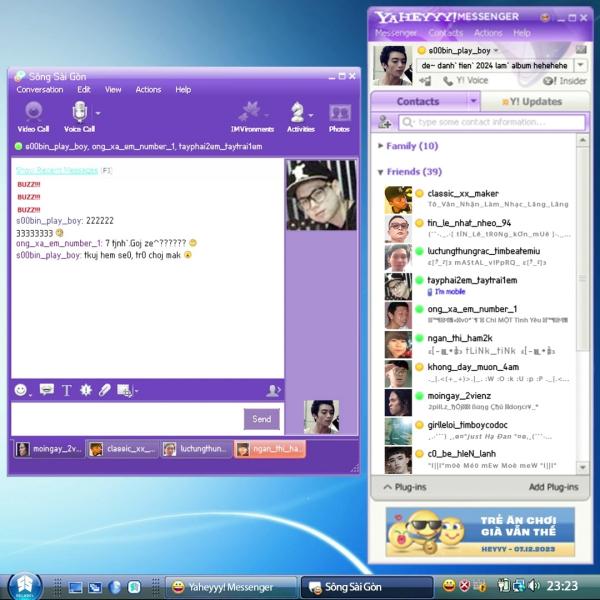Switch to luctungthun.. conversation tab
This screenshot has height=600, width=600.
[x=196, y=449]
